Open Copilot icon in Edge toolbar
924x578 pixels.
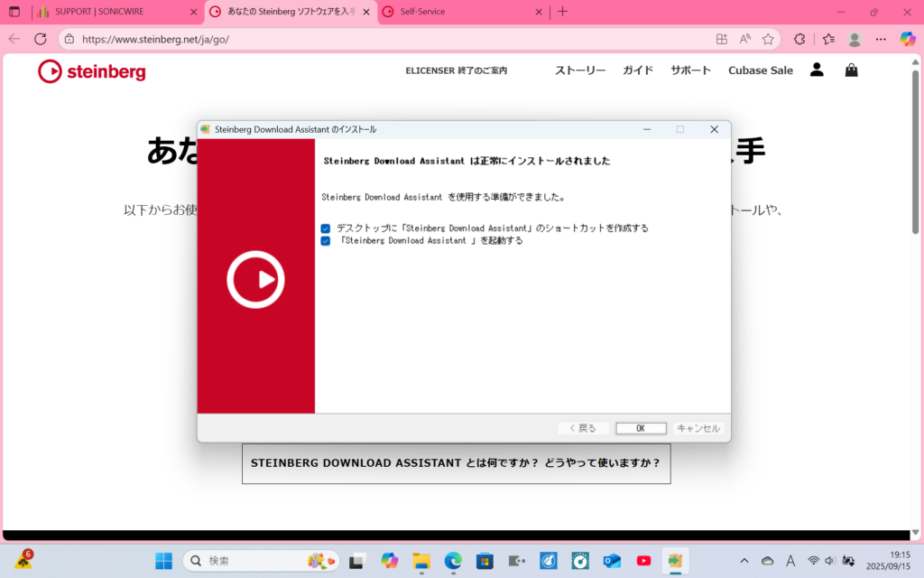coord(908,39)
